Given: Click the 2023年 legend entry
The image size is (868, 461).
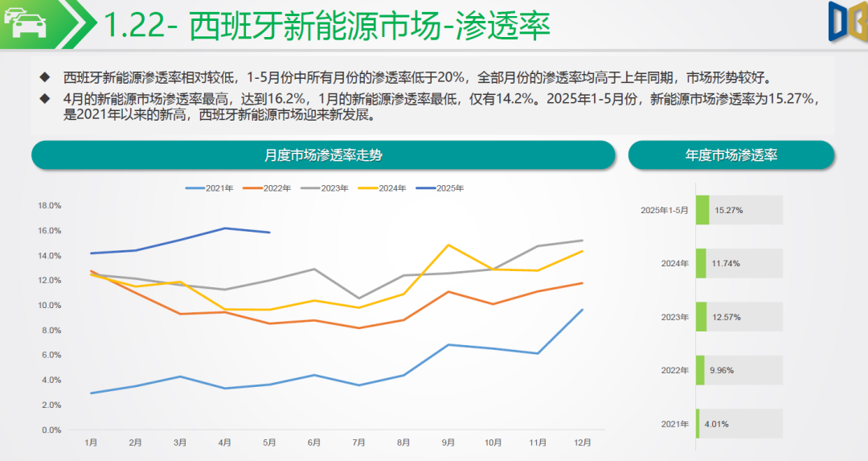Looking at the screenshot, I should pyautogui.click(x=325, y=188).
